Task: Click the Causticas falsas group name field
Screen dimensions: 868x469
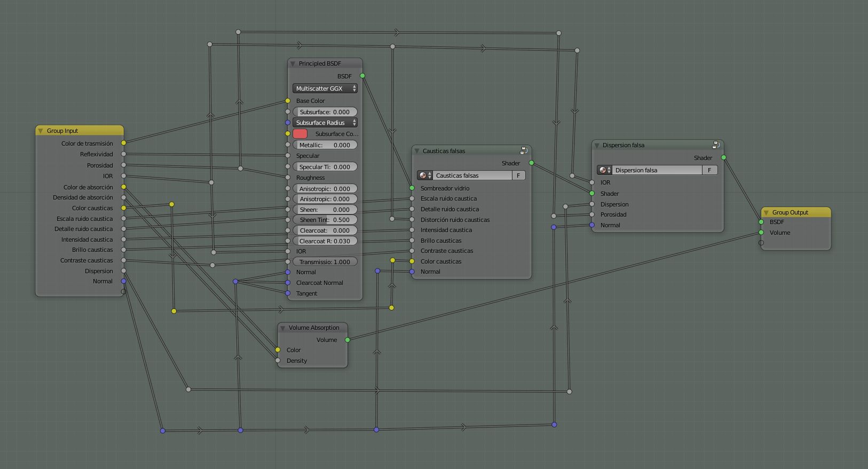Action: pyautogui.click(x=472, y=176)
